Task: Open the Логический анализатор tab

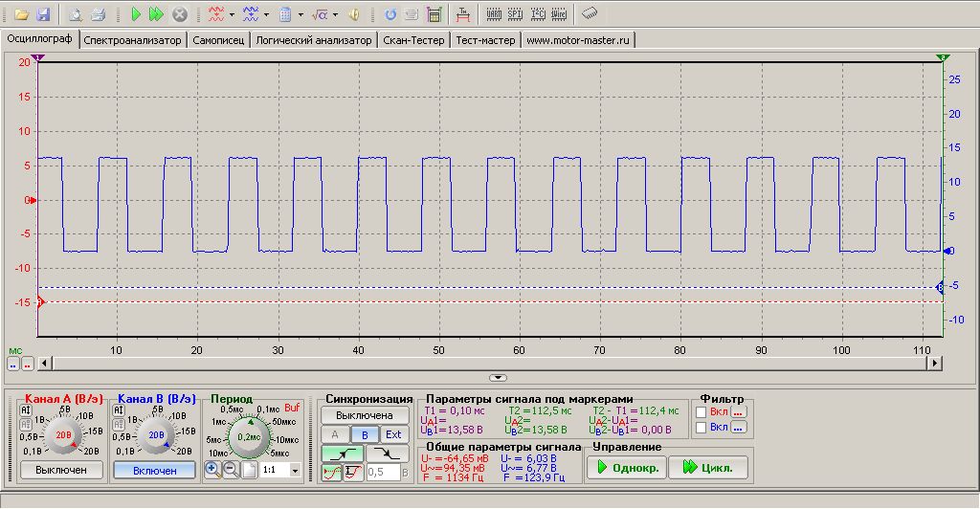Action: click(314, 40)
